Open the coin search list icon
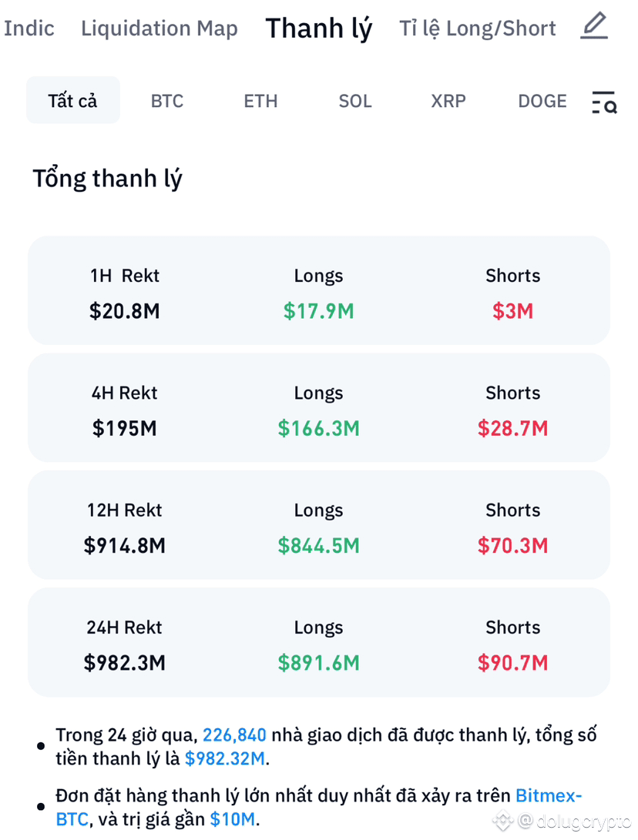The image size is (638, 840). (x=603, y=102)
